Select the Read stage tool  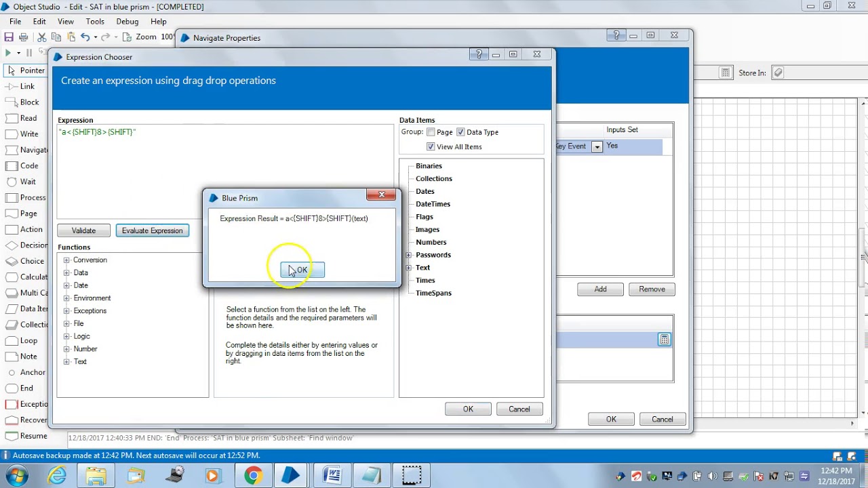point(22,118)
